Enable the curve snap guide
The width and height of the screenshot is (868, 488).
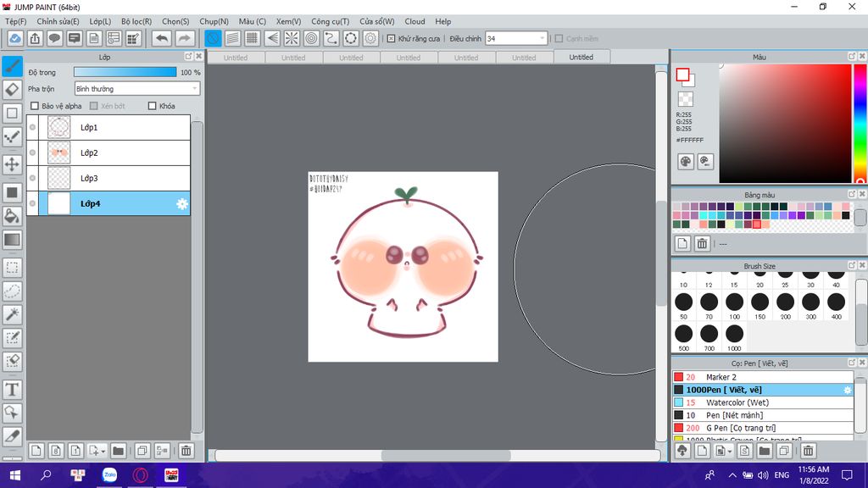[331, 38]
